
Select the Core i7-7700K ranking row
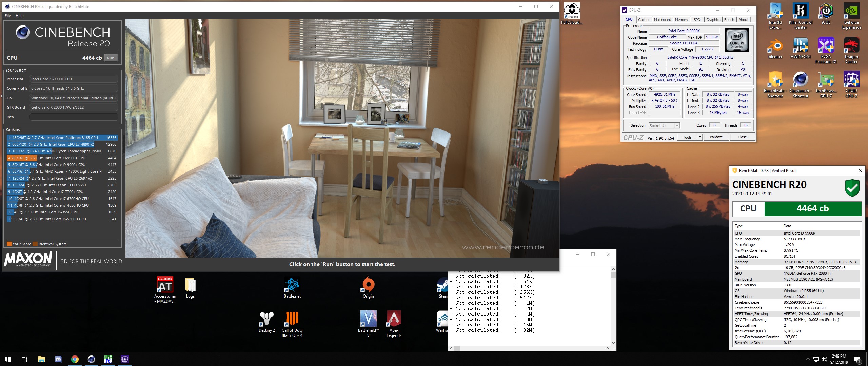click(x=62, y=192)
